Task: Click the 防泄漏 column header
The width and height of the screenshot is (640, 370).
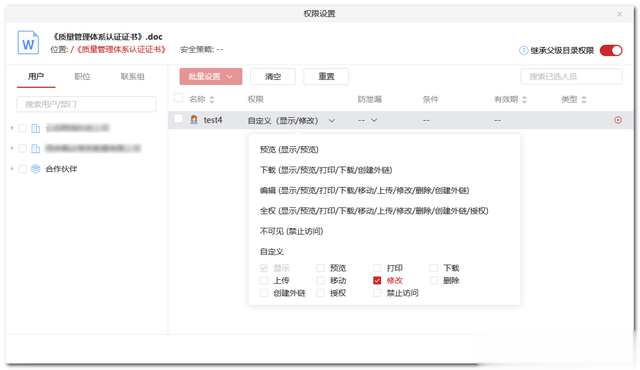Action: [369, 100]
